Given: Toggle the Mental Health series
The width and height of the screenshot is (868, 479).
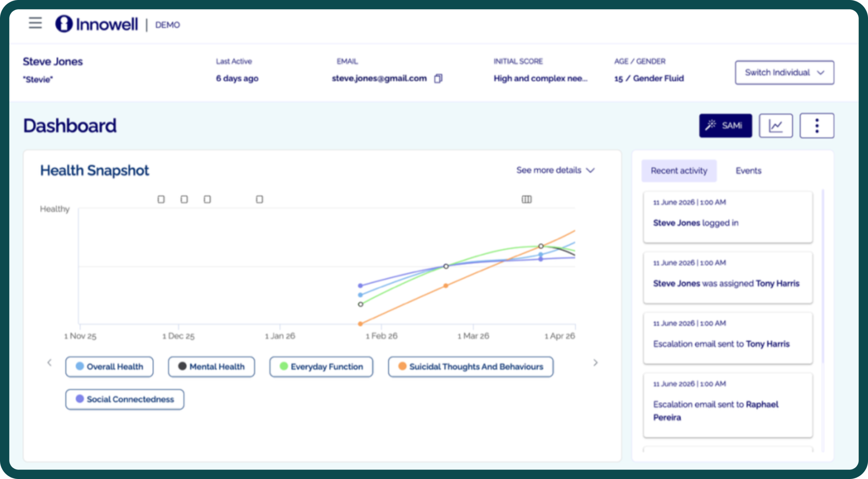Looking at the screenshot, I should pos(211,366).
